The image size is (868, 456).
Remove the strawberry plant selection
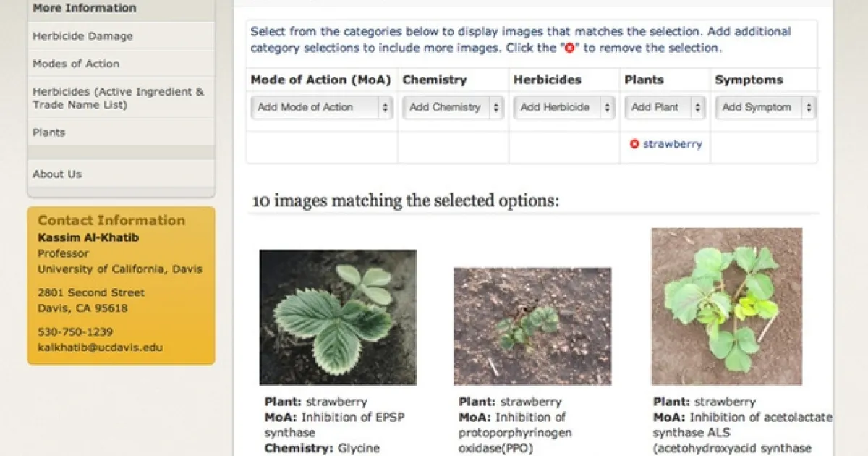[x=634, y=144]
